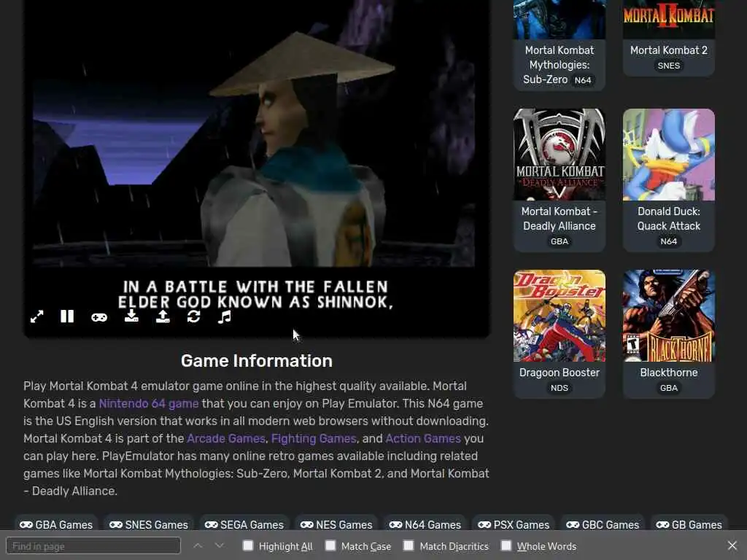Screen dimensions: 747x560
Task: Open the SNES Games category button
Action: point(149,524)
